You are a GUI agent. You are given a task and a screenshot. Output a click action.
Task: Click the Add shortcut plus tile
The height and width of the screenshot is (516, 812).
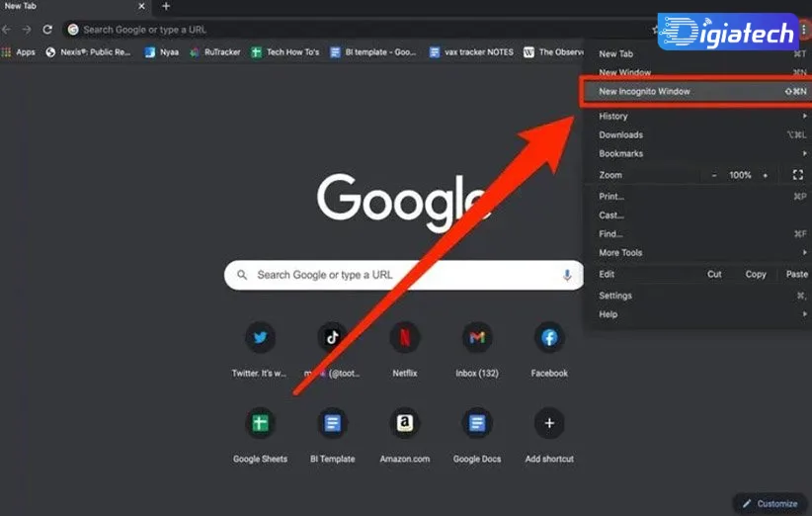tap(549, 423)
